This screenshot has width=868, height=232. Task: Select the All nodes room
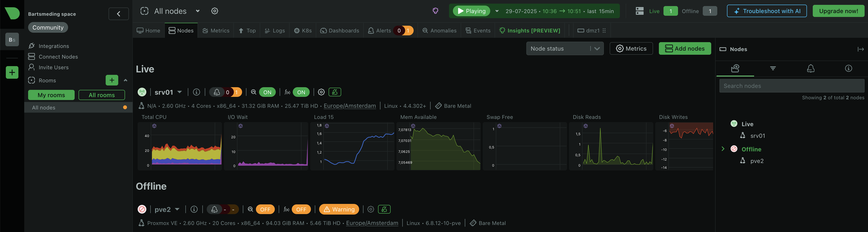tap(78, 108)
